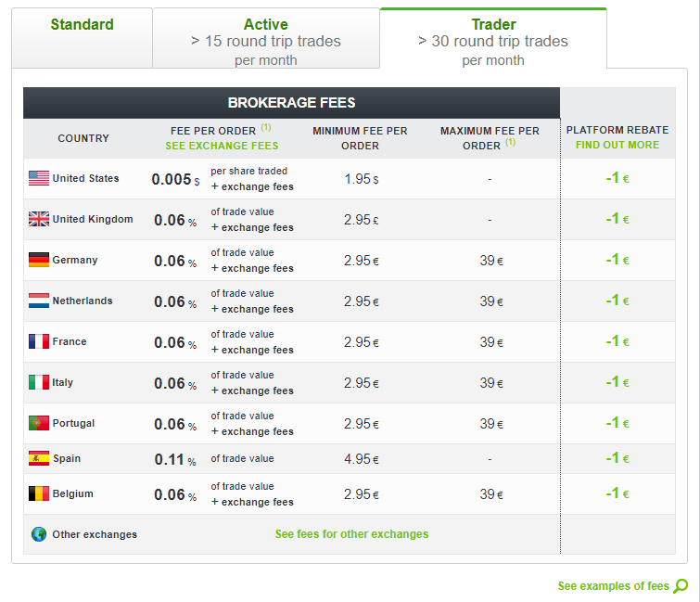Click the Belgium flag icon
The image size is (700, 602).
click(39, 493)
